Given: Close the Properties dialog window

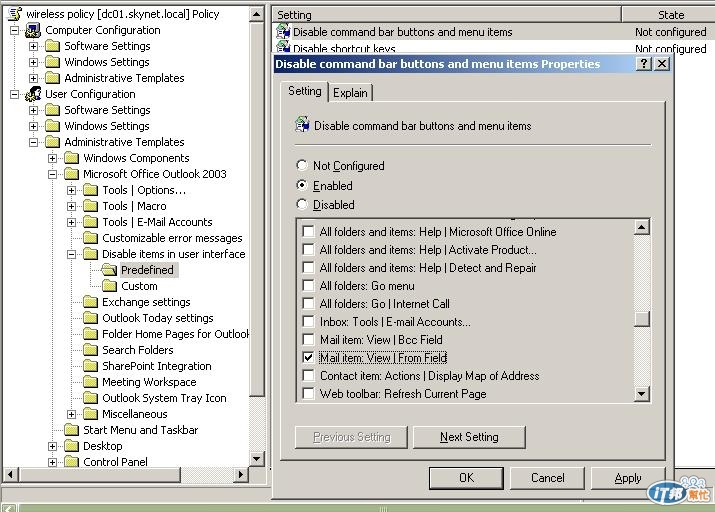Looking at the screenshot, I should [662, 63].
